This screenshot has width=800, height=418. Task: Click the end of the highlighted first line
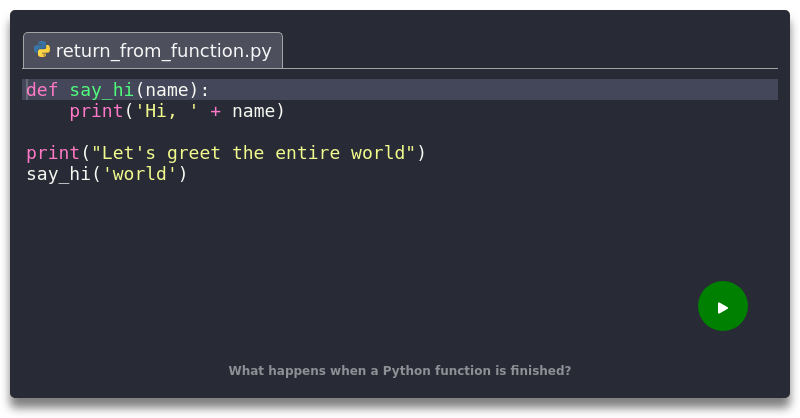[600, 90]
